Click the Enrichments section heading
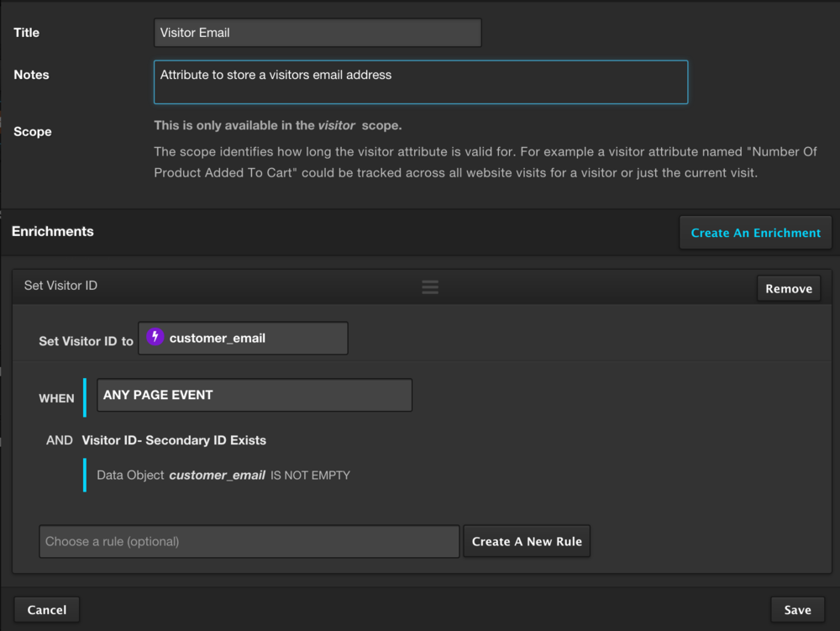 click(x=53, y=231)
